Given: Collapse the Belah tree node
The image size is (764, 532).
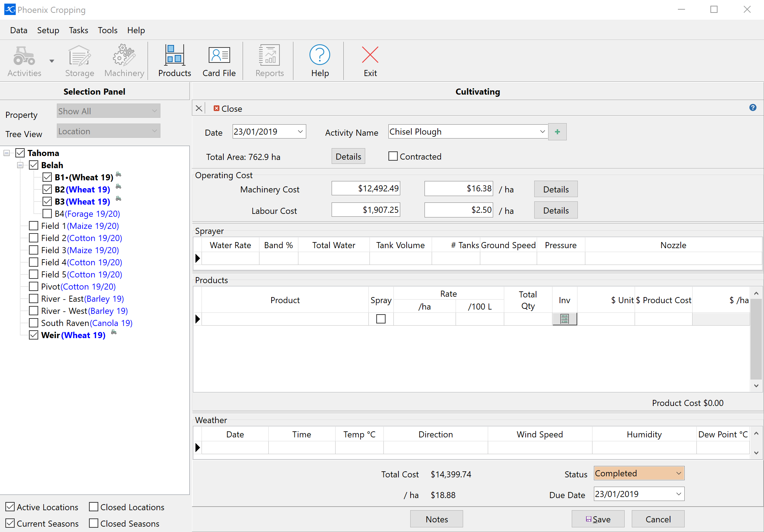Looking at the screenshot, I should pyautogui.click(x=20, y=165).
